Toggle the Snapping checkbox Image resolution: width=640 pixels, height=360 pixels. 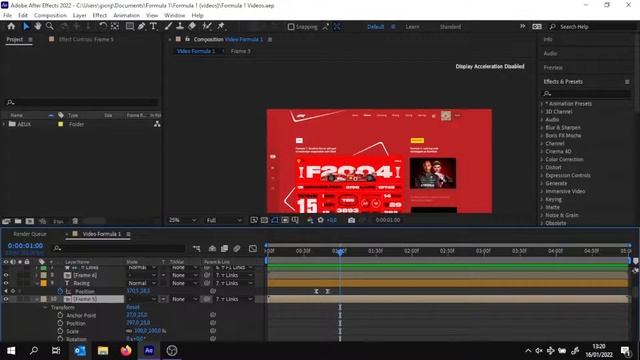291,27
